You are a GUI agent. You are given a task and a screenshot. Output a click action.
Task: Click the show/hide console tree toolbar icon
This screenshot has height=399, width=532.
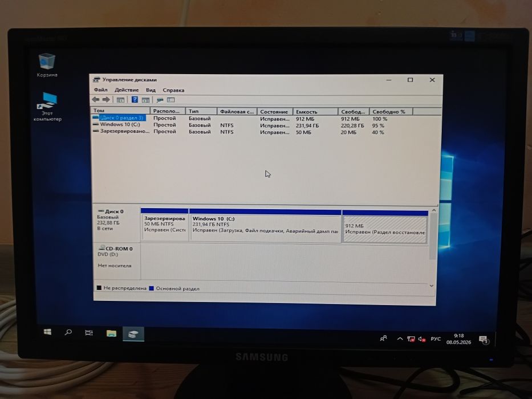coord(120,100)
